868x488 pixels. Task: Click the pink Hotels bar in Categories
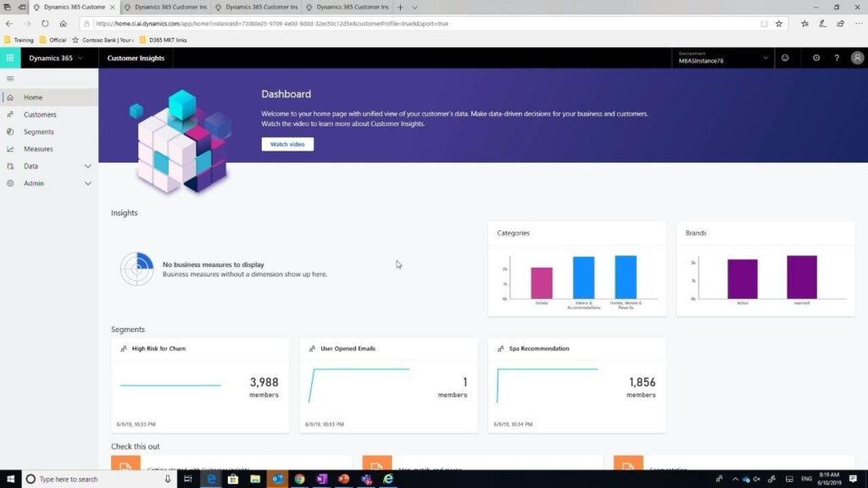point(542,283)
